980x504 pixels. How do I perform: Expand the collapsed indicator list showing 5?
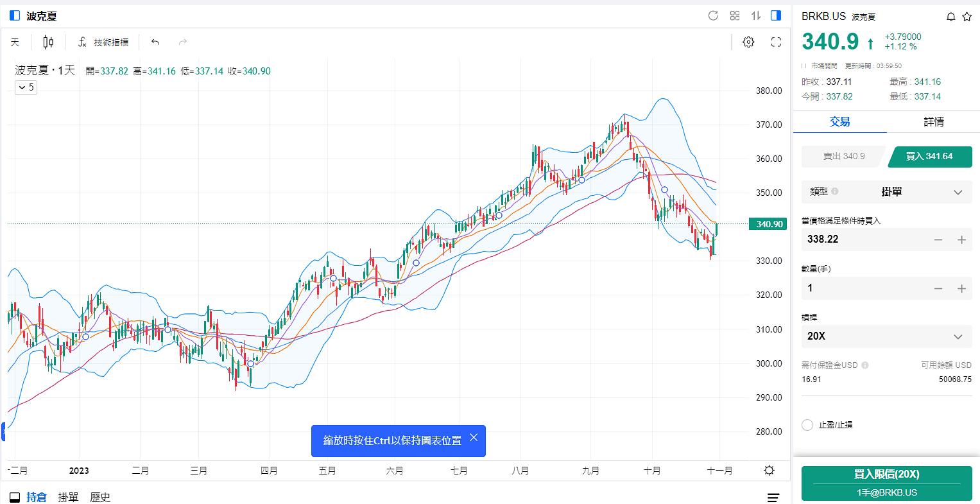26,87
